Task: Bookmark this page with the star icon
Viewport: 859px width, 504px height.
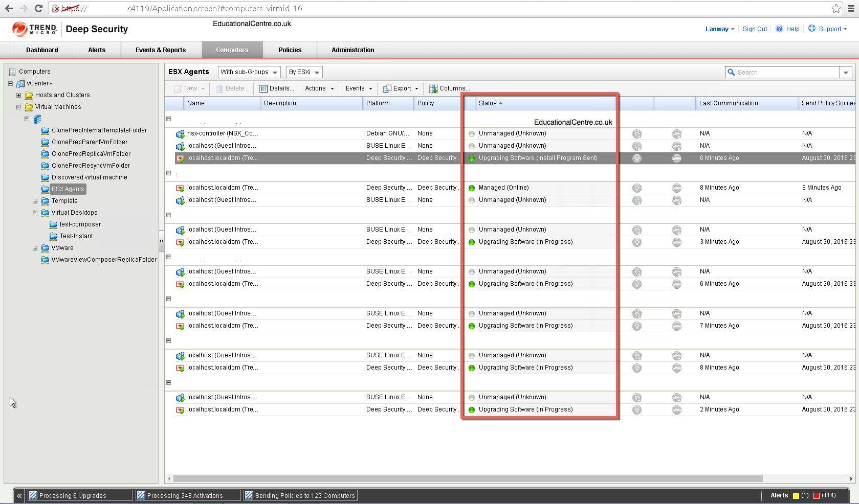Action: coord(836,8)
